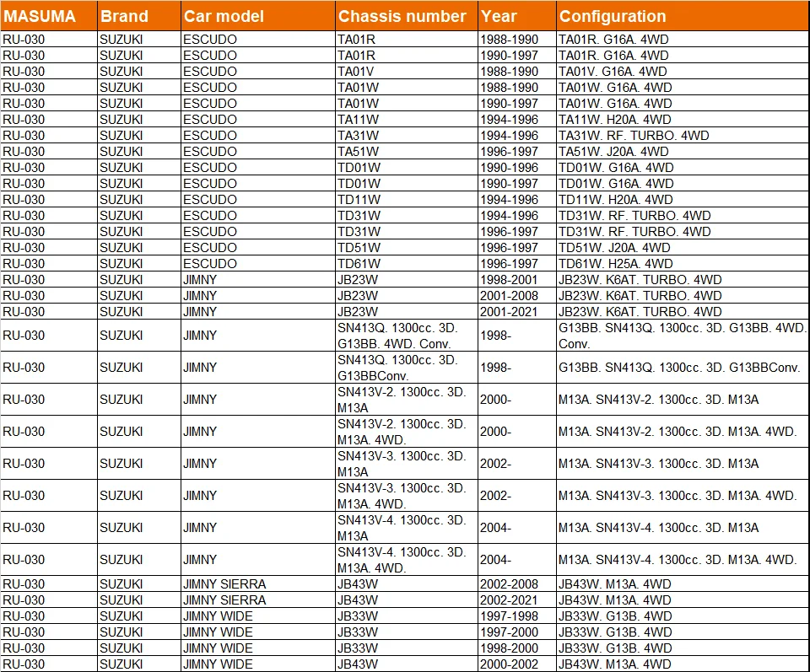Click chassis cell SN413V-4. 1300cc. 3D. M13A. 4WD.
Screen dimensions: 810x672
[407, 560]
